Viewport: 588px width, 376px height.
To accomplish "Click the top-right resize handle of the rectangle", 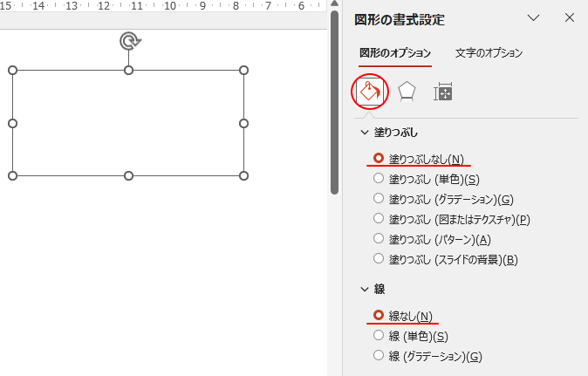I will click(243, 70).
